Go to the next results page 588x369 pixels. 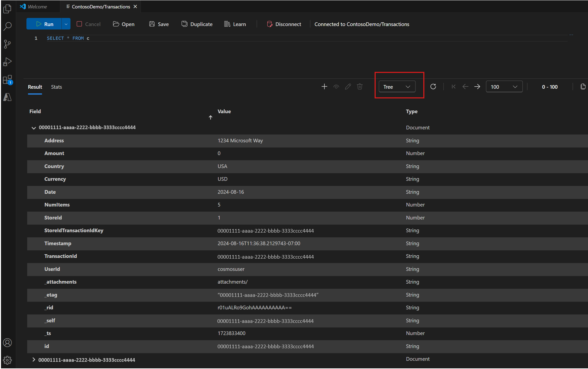(x=477, y=87)
